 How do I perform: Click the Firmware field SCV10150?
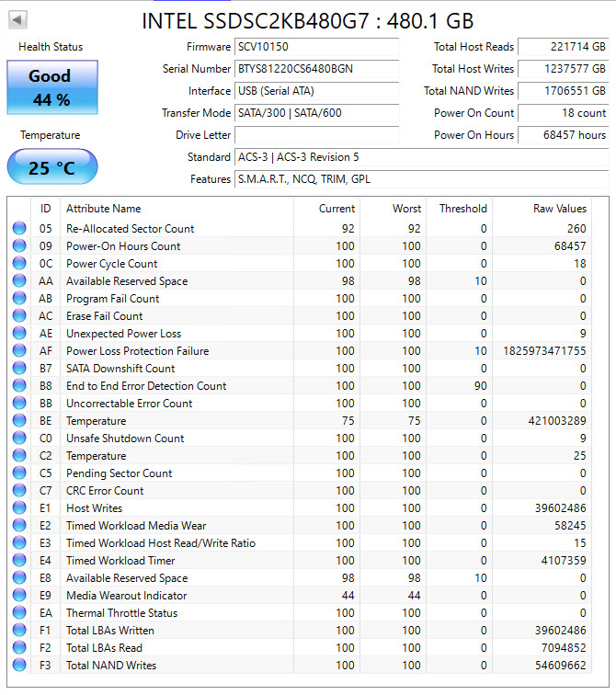point(316,47)
